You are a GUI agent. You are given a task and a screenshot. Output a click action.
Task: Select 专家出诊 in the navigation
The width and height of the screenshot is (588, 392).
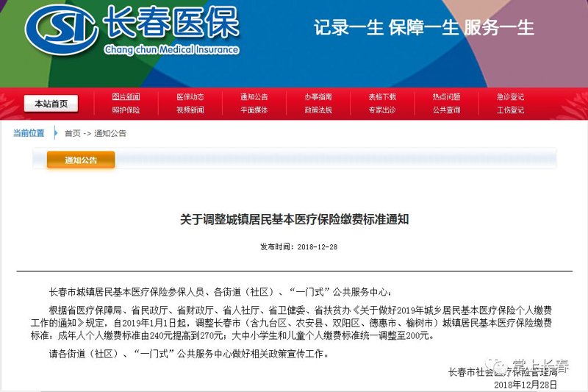click(x=382, y=110)
